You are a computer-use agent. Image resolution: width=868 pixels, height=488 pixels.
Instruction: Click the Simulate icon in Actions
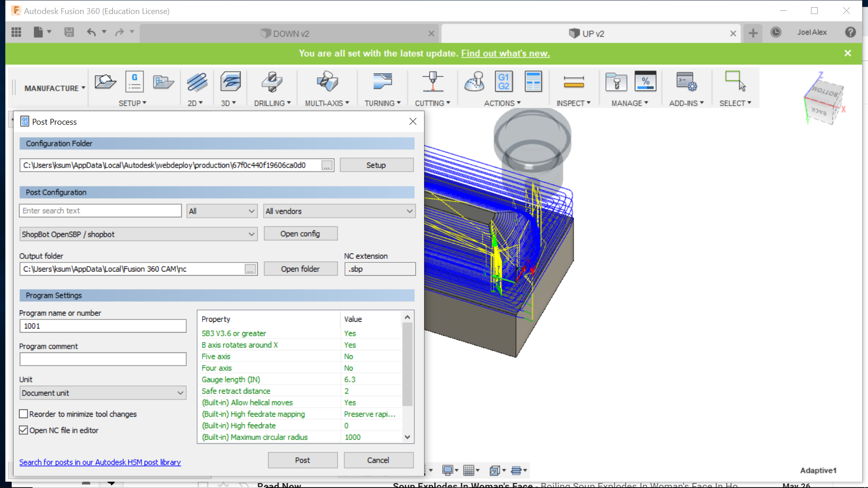tap(474, 82)
